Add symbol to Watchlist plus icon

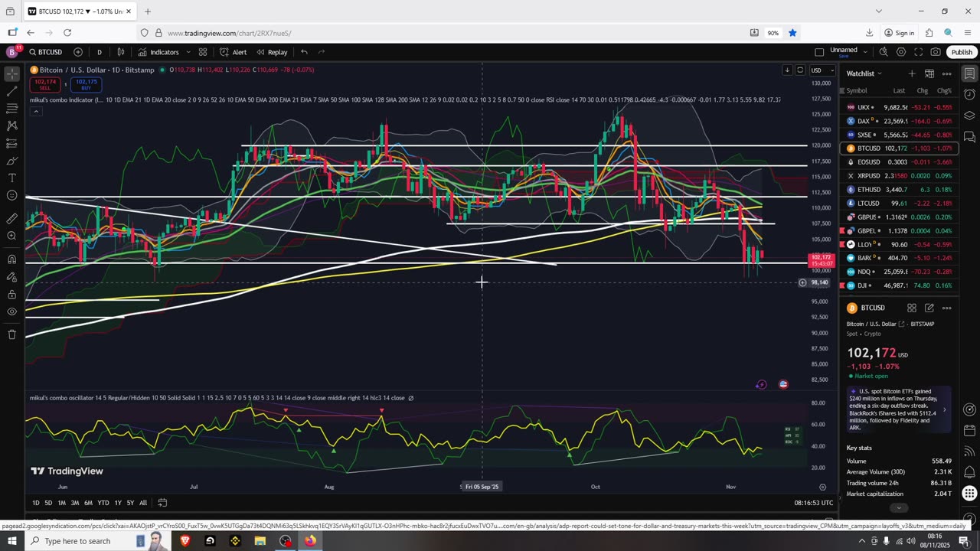911,73
